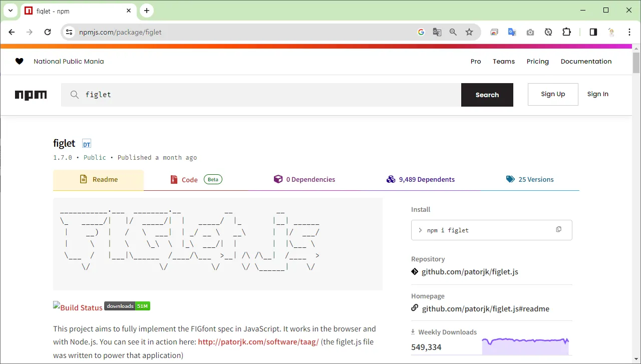
Task: Click the downloads 51M badge
Action: [x=127, y=306]
